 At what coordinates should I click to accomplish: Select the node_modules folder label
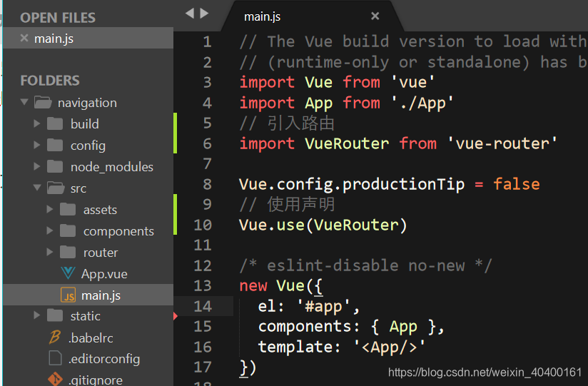click(112, 166)
